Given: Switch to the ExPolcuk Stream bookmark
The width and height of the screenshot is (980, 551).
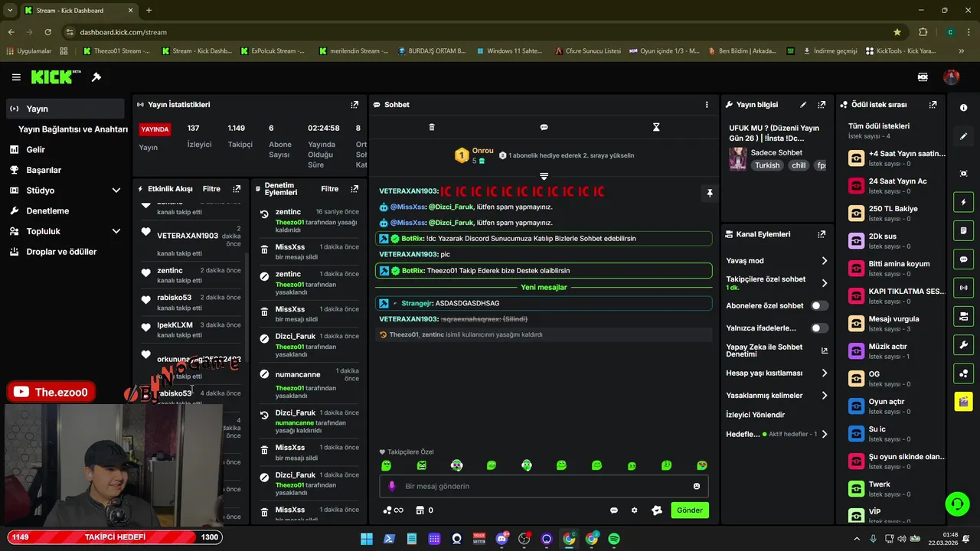Looking at the screenshot, I should pyautogui.click(x=273, y=51).
